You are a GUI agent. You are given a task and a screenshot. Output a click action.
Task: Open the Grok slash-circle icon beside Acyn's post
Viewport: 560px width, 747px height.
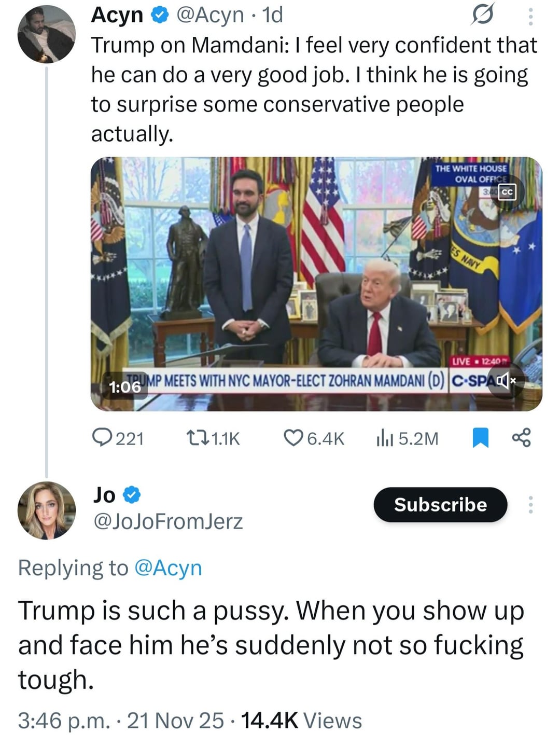click(482, 15)
